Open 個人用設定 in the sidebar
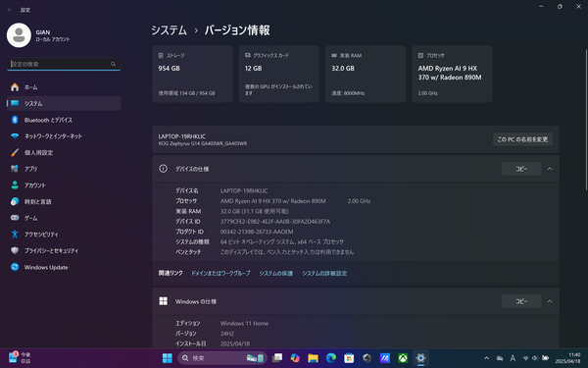Screen dimensions: 588x368 click(x=64, y=152)
